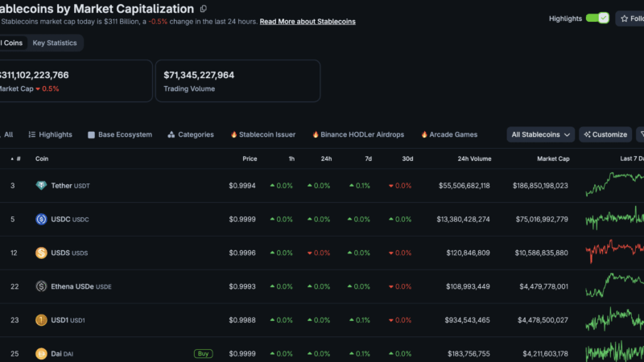Viewport: 644px width, 362px height.
Task: Open Stablecoin Issuer trending category
Action: pyautogui.click(x=263, y=134)
